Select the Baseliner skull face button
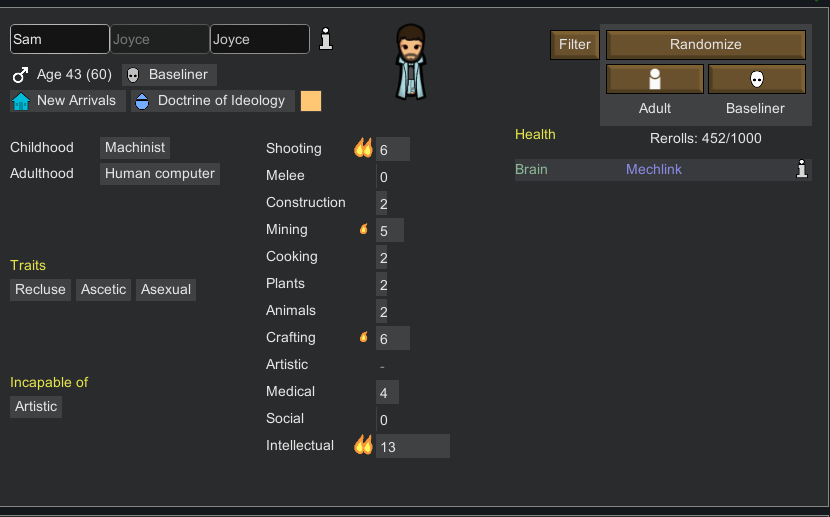The width and height of the screenshot is (830, 517). (757, 79)
